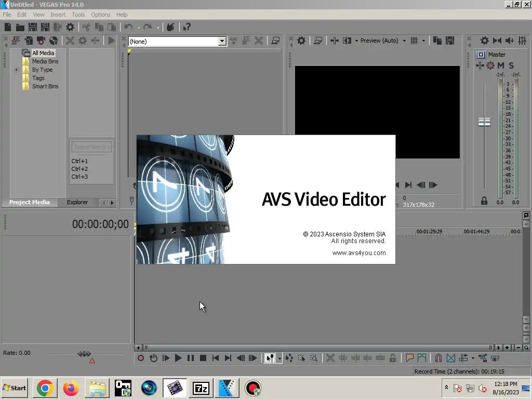
Task: Select the Zoom Edit tool magnifier icon
Action: (314, 358)
